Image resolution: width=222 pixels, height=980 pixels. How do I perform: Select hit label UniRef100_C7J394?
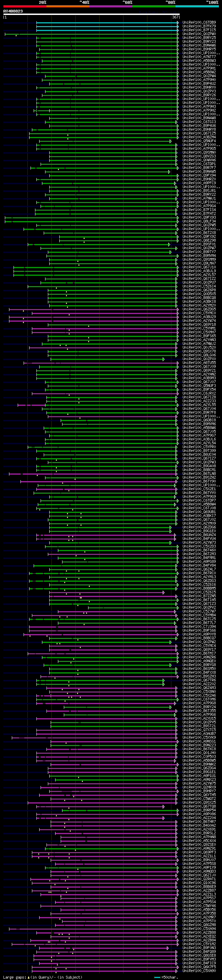click(199, 626)
